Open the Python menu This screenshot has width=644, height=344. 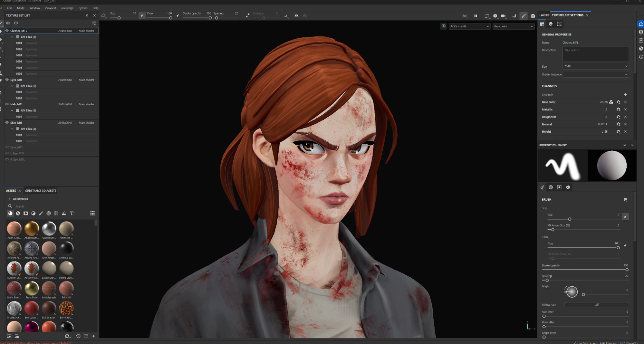coord(83,8)
